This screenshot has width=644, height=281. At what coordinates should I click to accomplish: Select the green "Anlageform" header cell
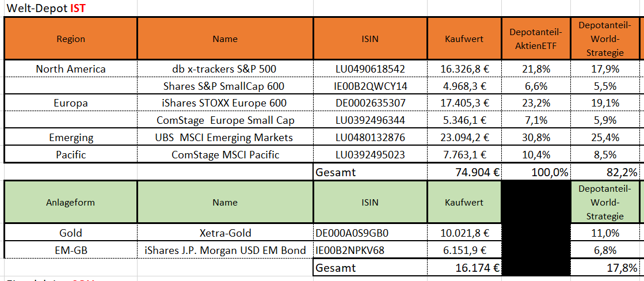(71, 203)
